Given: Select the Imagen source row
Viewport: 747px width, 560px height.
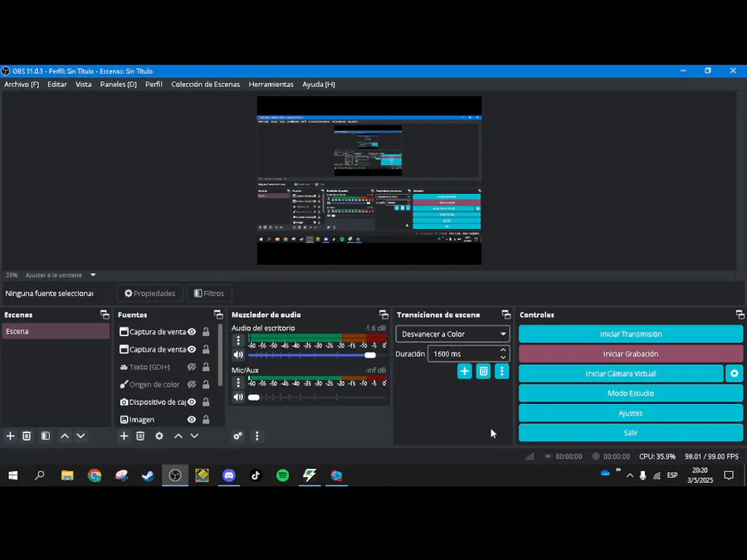Looking at the screenshot, I should [x=164, y=420].
